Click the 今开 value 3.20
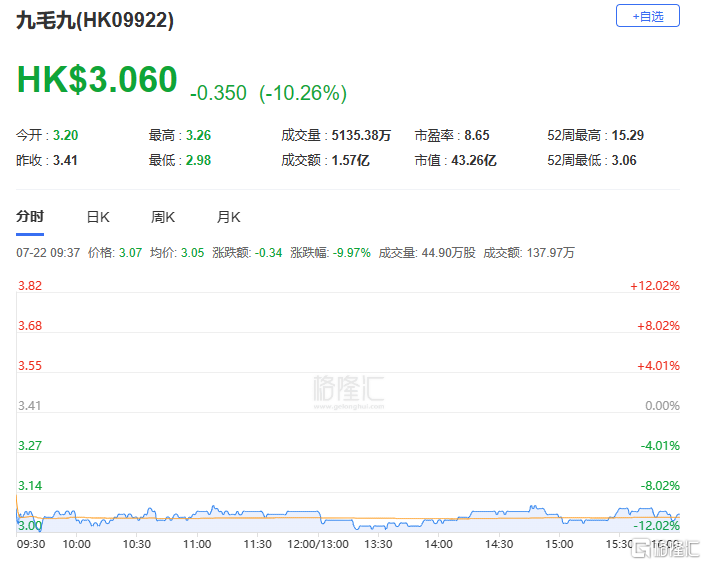 click(x=65, y=135)
